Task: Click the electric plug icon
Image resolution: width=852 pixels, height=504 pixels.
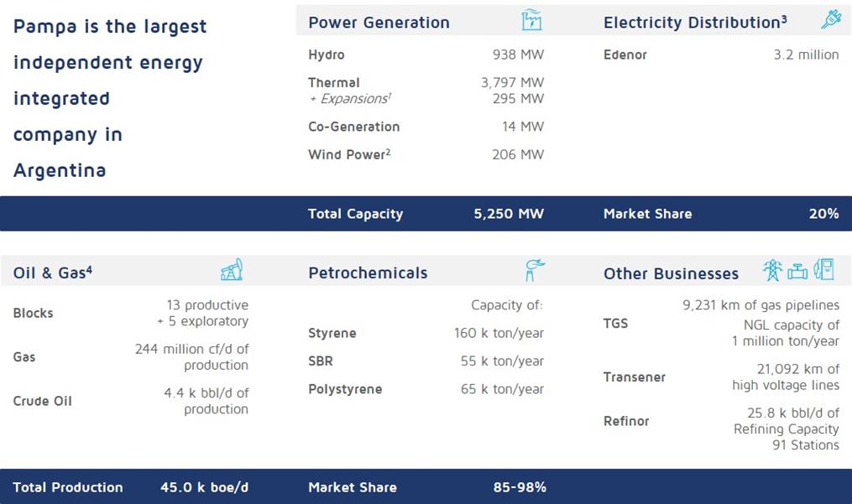Action: [830, 20]
